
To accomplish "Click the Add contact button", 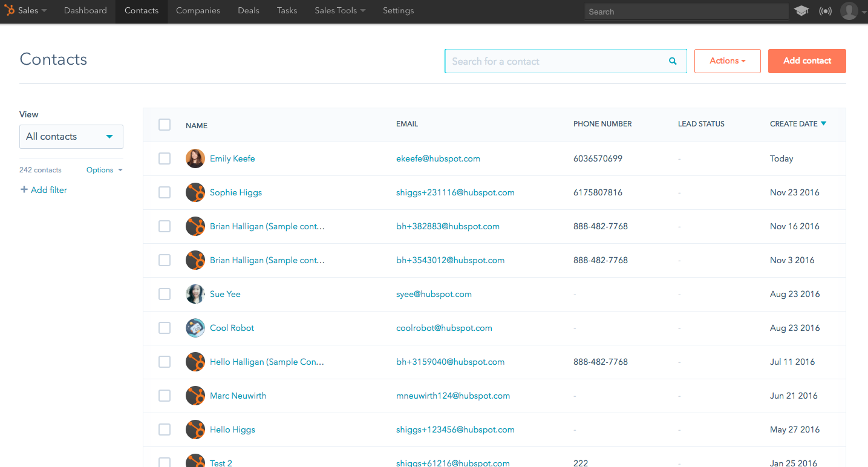I will [807, 61].
